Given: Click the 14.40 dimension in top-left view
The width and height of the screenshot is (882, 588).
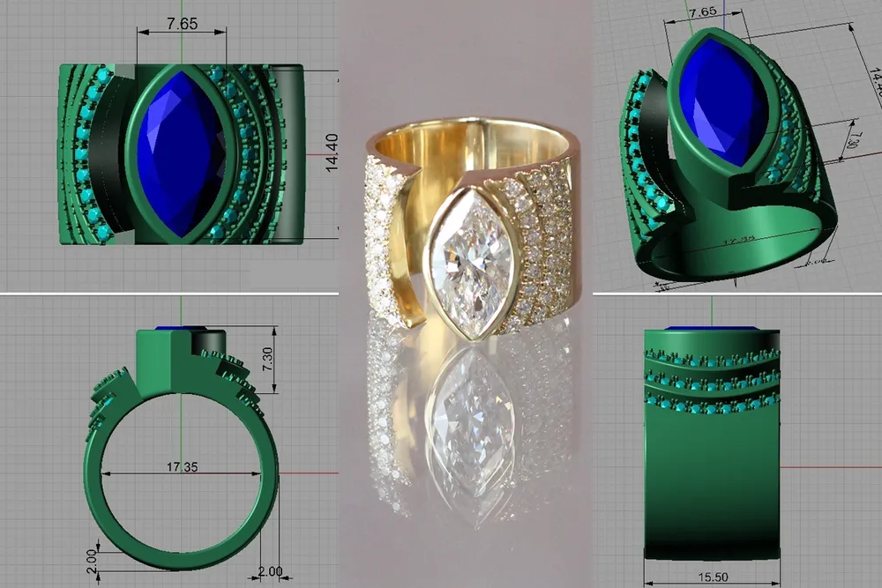Looking at the screenshot, I should coord(332,153).
